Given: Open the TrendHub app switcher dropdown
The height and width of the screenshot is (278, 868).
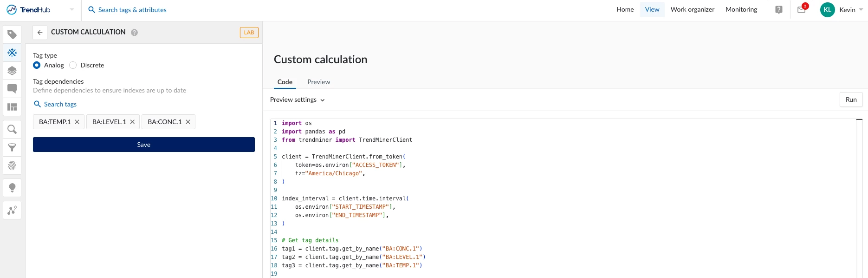Looking at the screenshot, I should [72, 10].
